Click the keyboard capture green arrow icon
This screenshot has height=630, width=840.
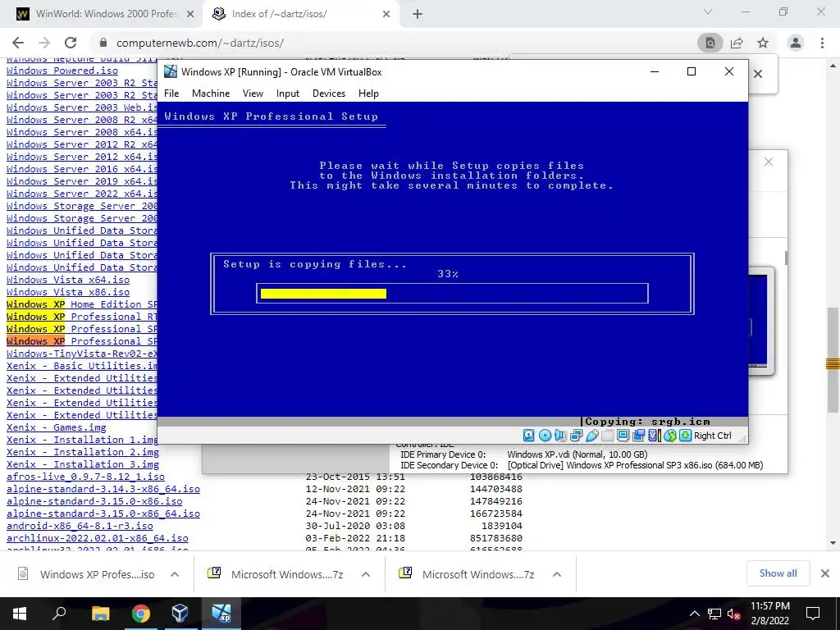(x=685, y=436)
